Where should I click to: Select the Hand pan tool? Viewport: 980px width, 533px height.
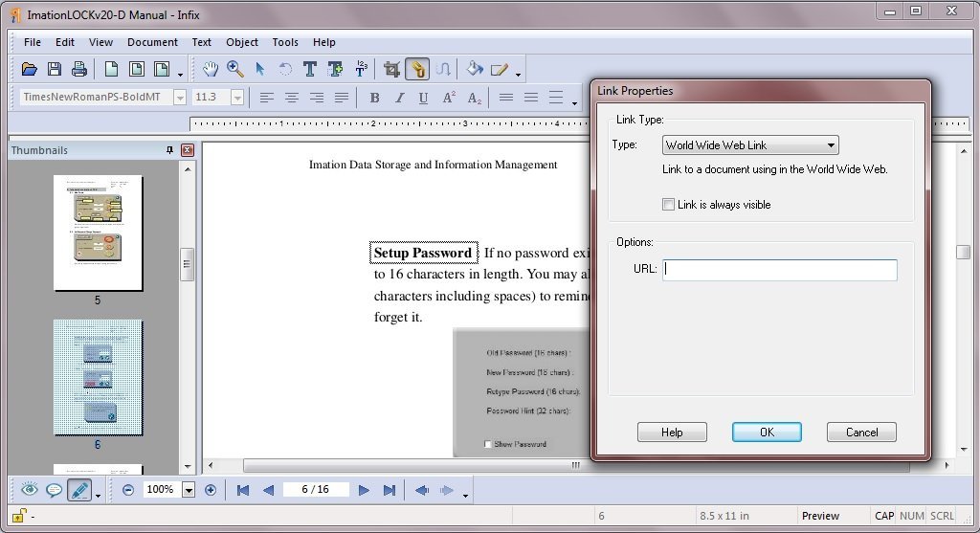(211, 69)
